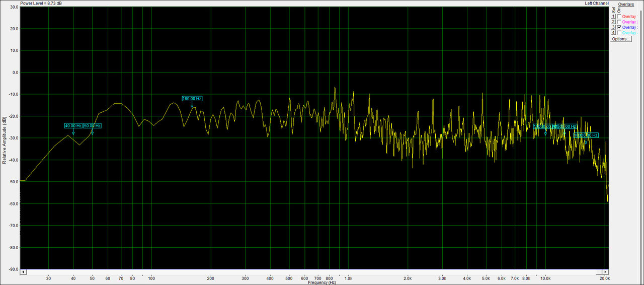Click the 500 frequency axis label
Image resolution: width=644 pixels, height=285 pixels.
289,278
